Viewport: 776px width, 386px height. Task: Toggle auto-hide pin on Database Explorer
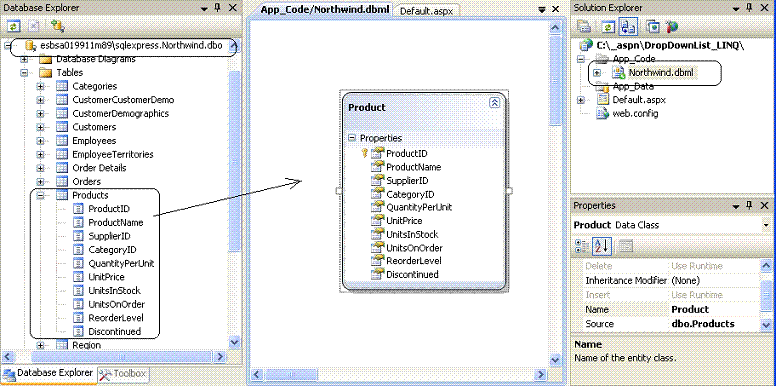[217, 8]
